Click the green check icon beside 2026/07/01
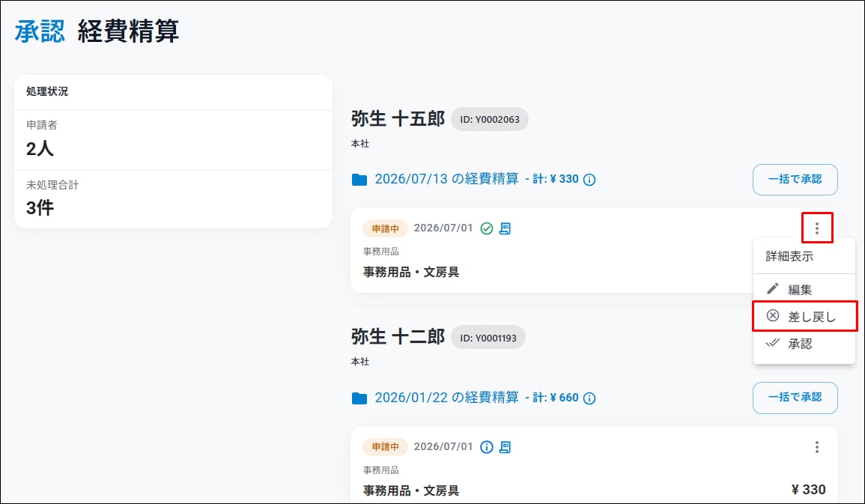 (487, 228)
